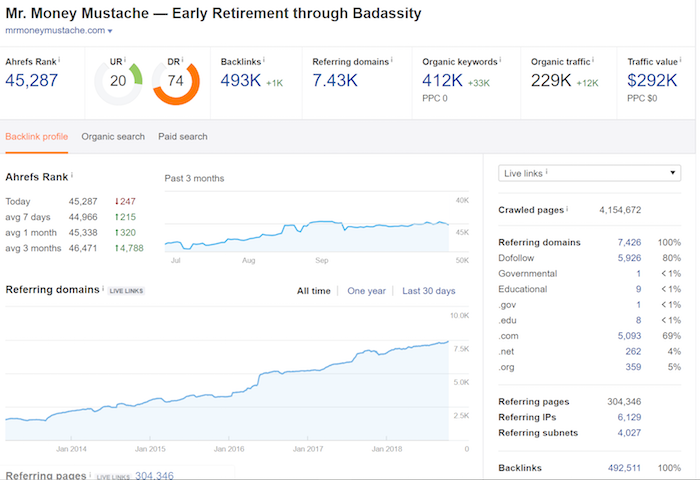Select the Last 30 days range
This screenshot has width=700, height=480.
point(429,291)
